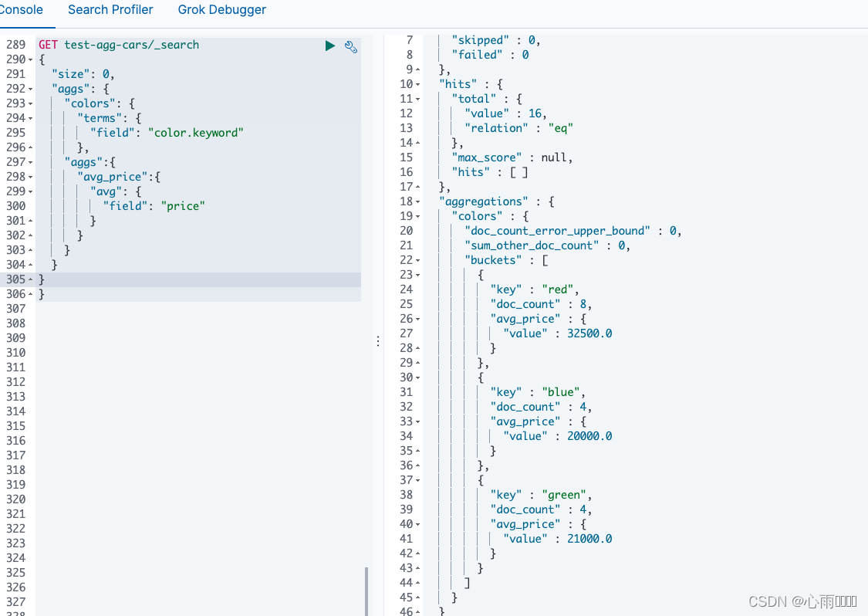Collapse the aggregations fold at output line 18
This screenshot has height=616, width=868.
(418, 202)
